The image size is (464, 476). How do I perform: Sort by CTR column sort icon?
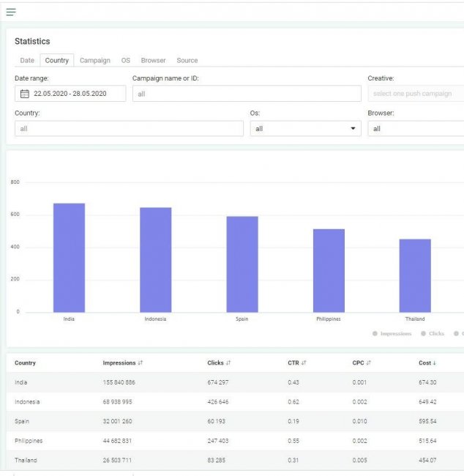point(304,362)
